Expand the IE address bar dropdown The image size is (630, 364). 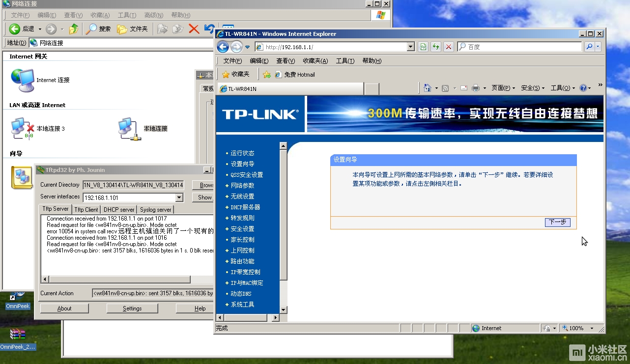[411, 47]
